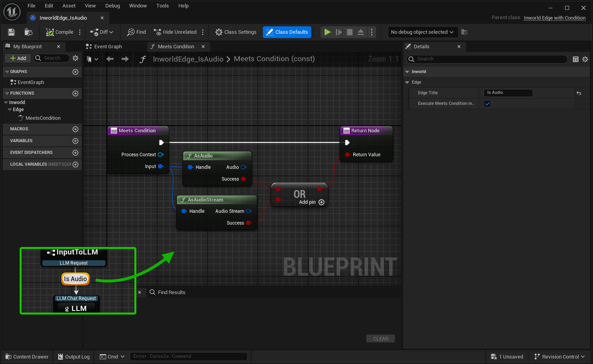Open Class Settings
The height and width of the screenshot is (364, 593).
click(x=236, y=32)
